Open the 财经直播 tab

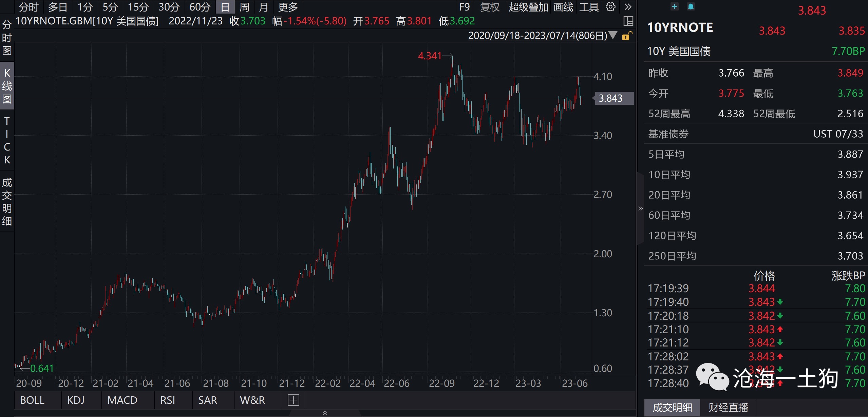click(x=728, y=408)
